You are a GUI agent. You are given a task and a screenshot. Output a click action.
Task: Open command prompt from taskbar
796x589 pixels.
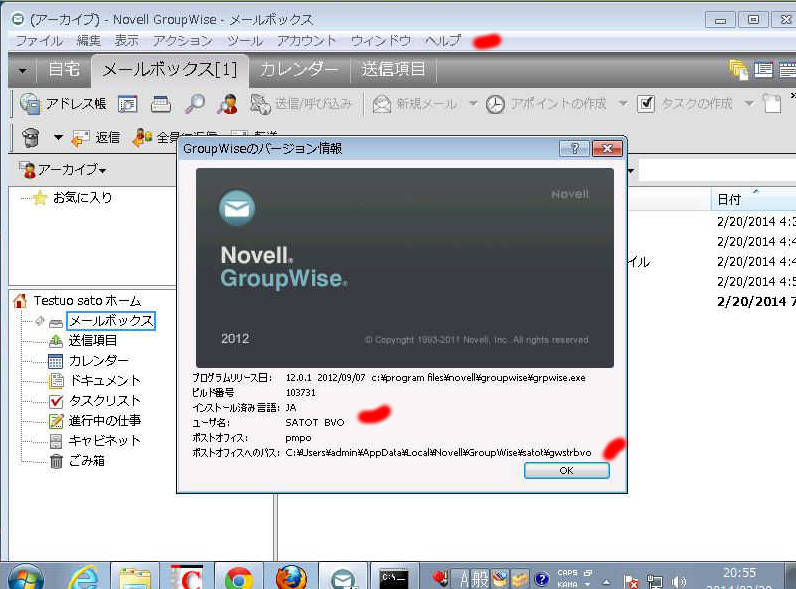(x=394, y=577)
